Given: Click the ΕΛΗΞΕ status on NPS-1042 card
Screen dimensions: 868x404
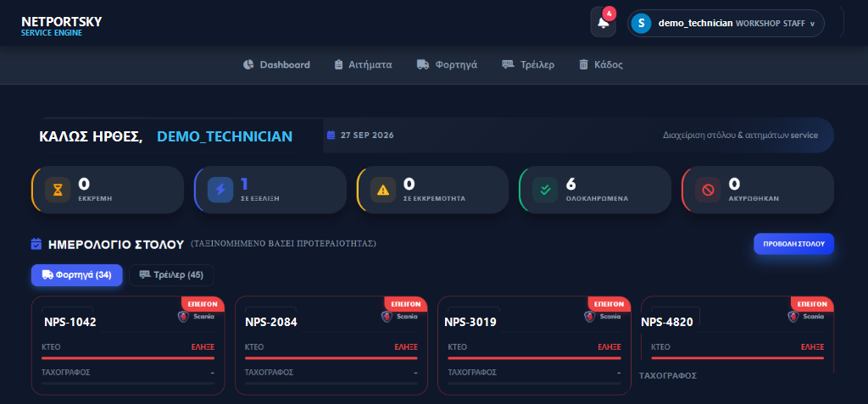Looking at the screenshot, I should [203, 347].
